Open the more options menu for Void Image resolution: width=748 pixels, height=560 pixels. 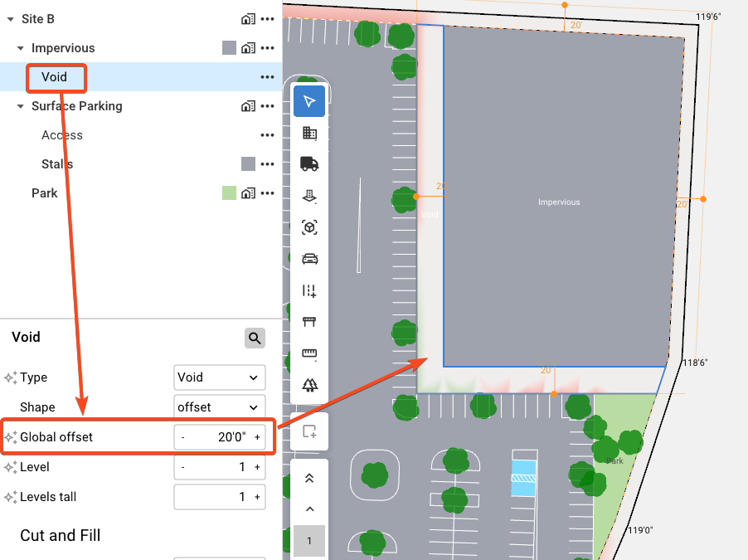267,77
